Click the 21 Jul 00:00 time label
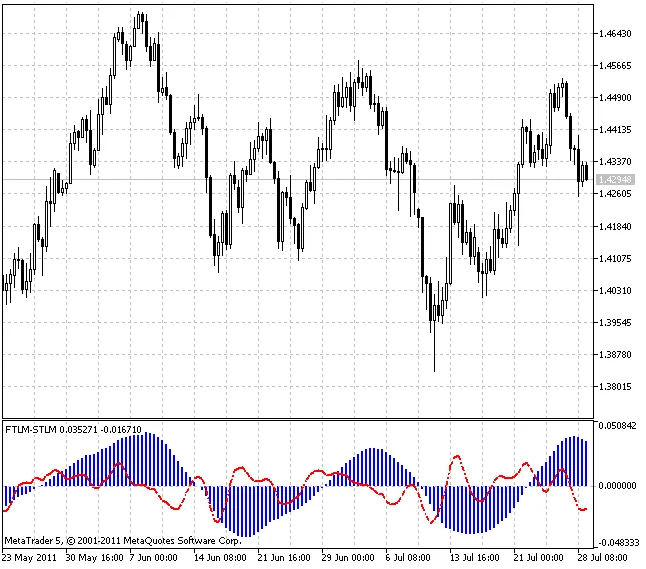Screen dimensions: 646x569 click(538, 558)
